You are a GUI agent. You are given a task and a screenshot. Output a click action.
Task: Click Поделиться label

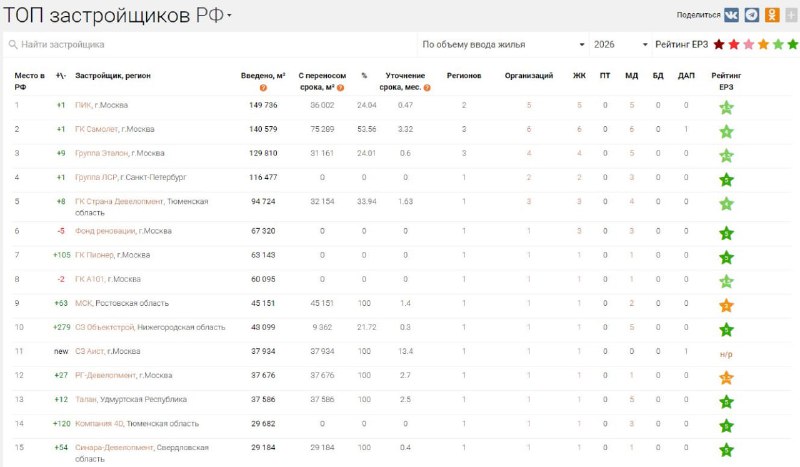(698, 15)
